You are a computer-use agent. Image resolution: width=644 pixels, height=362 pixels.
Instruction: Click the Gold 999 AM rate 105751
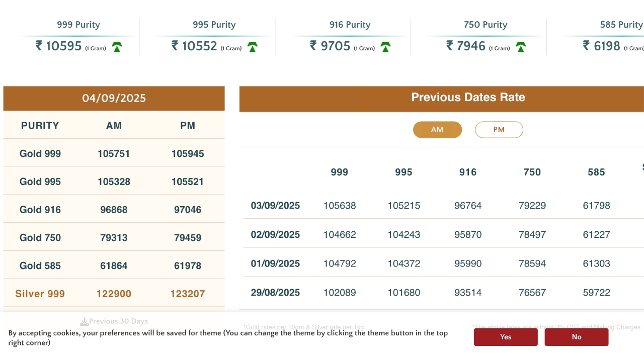114,154
